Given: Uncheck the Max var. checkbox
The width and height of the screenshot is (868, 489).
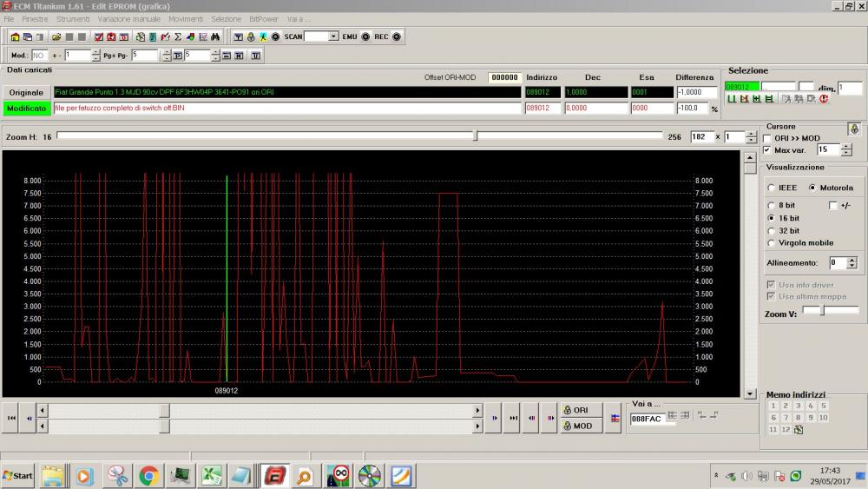Looking at the screenshot, I should point(767,150).
